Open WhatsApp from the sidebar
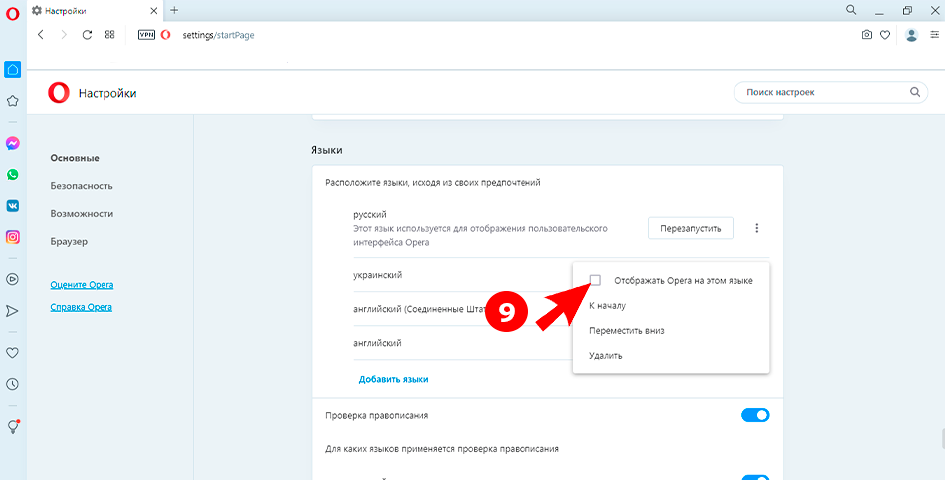This screenshot has width=945, height=480. pyautogui.click(x=13, y=174)
